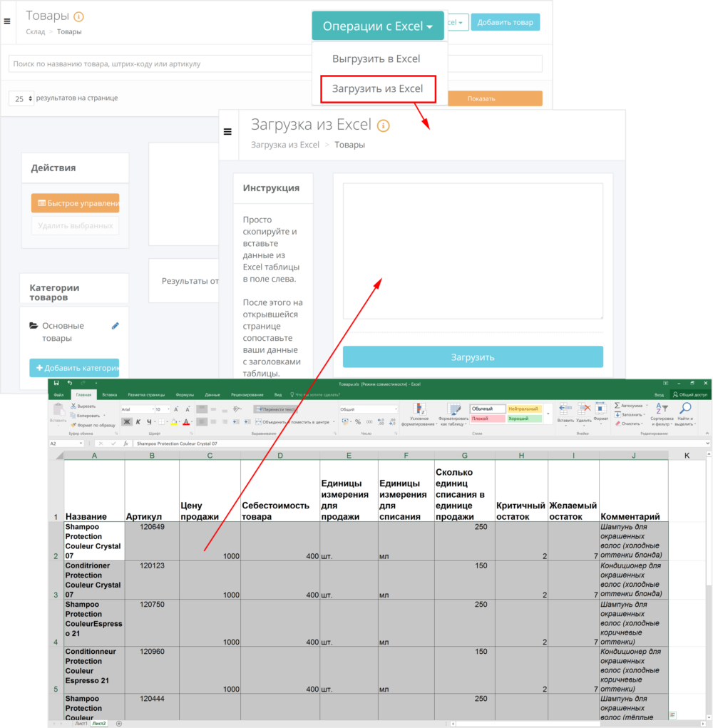Click the Добавить категорию button
This screenshot has height=728, width=713.
pyautogui.click(x=74, y=368)
